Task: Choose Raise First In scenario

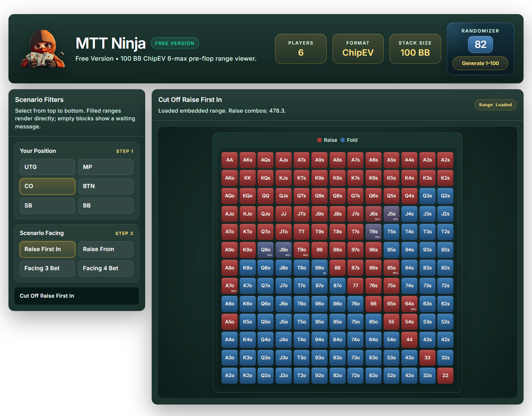Action: [47, 249]
